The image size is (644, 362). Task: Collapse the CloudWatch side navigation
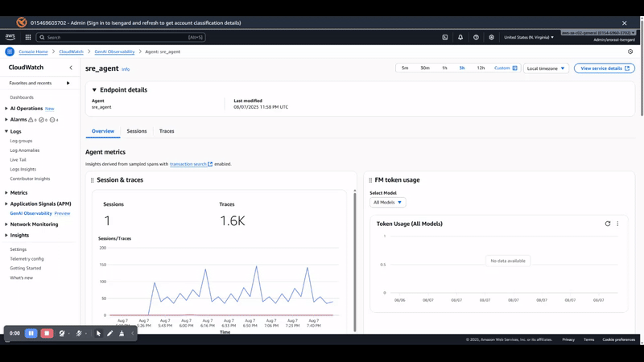click(x=71, y=68)
